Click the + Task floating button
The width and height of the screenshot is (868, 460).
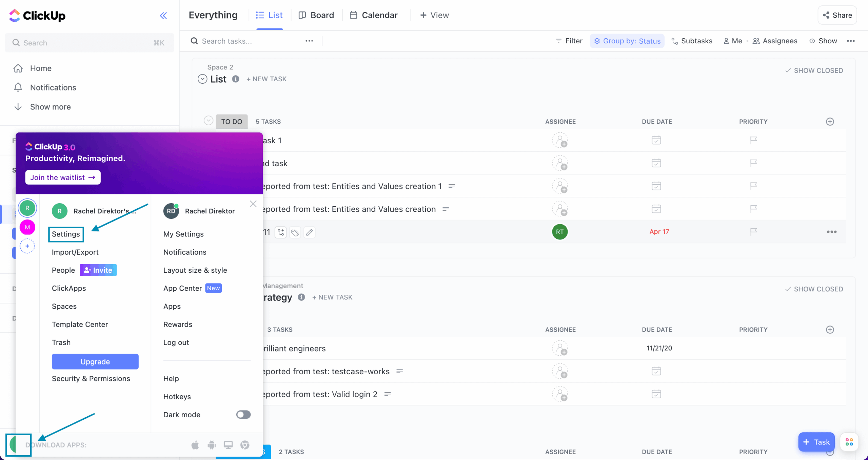click(x=816, y=442)
